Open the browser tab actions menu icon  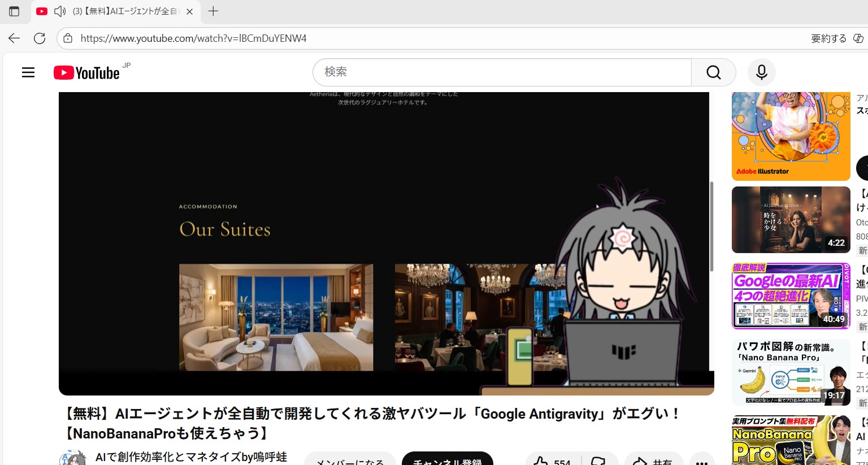[x=14, y=11]
